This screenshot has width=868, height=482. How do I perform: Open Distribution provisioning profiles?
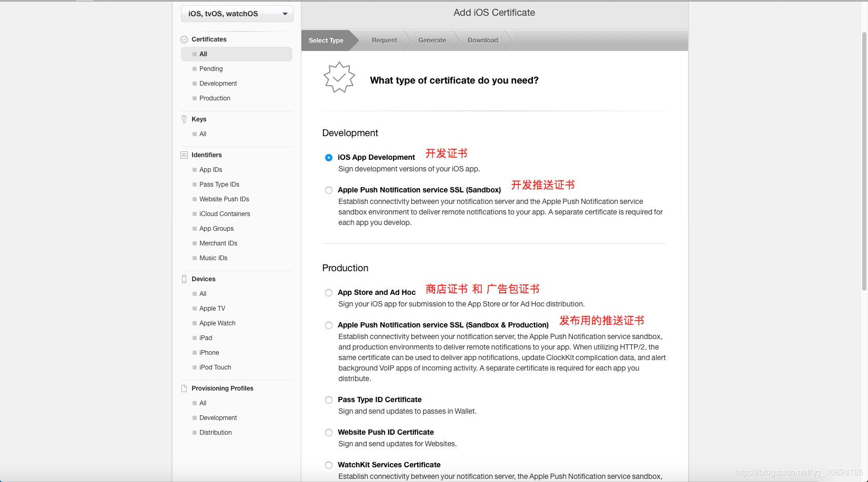click(216, 433)
